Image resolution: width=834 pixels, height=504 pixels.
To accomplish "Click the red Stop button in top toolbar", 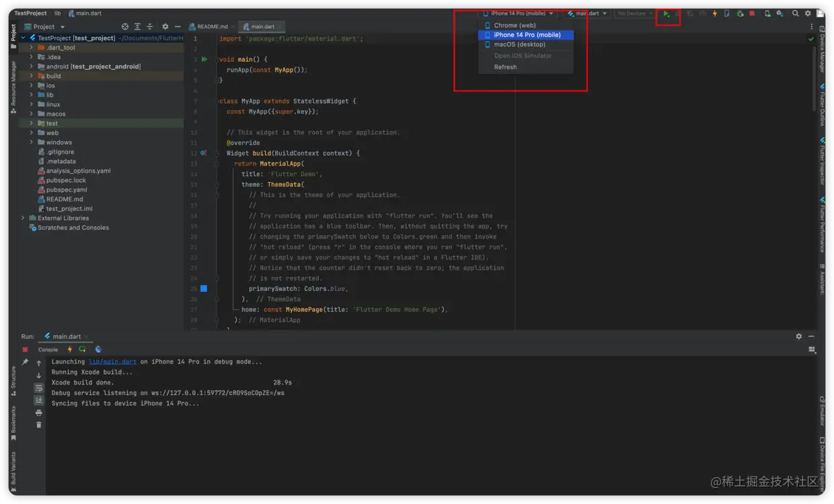I will pyautogui.click(x=751, y=13).
